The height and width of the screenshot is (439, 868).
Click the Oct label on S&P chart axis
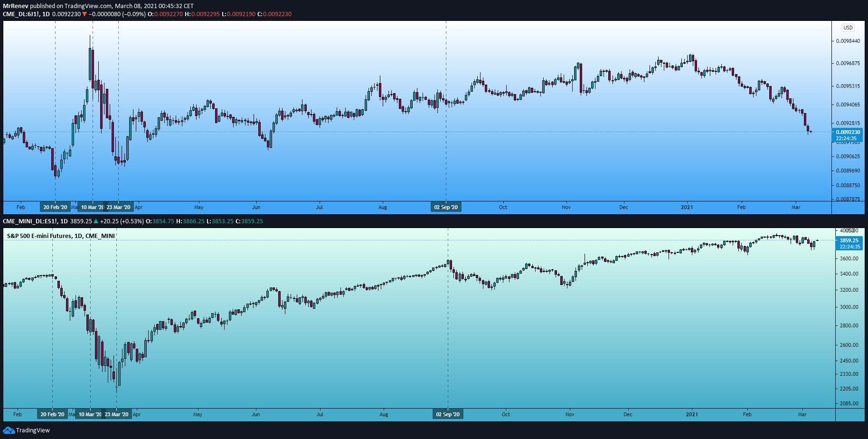pyautogui.click(x=506, y=414)
